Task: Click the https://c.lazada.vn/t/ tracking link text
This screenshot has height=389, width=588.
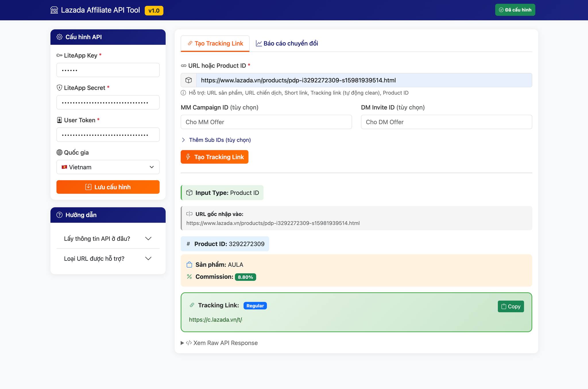Action: (216, 320)
